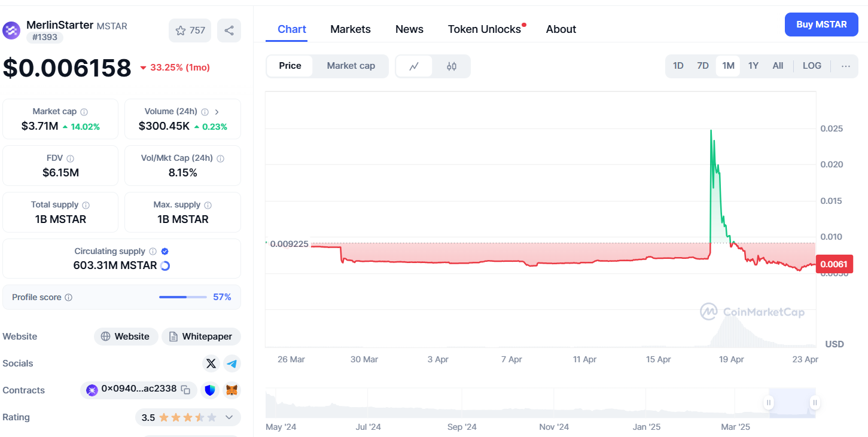Open the Token Unlocks tab
Screen dimensions: 868x437
click(x=485, y=29)
